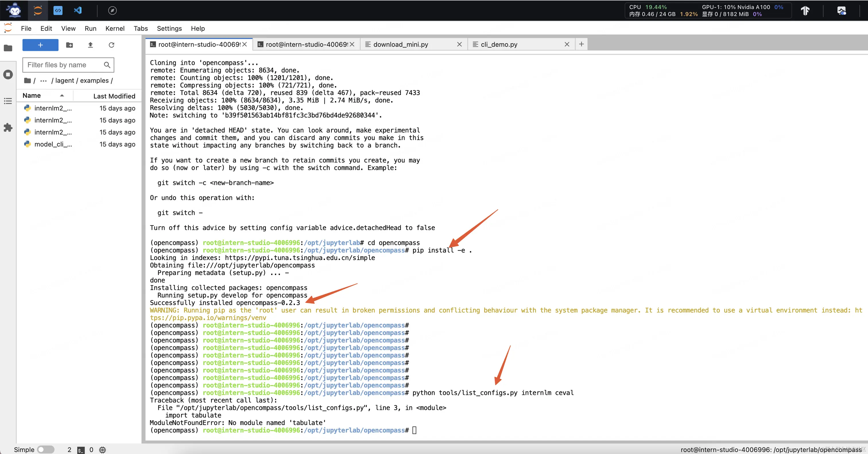Open the Table of Contents sidebar panel

[x=8, y=101]
